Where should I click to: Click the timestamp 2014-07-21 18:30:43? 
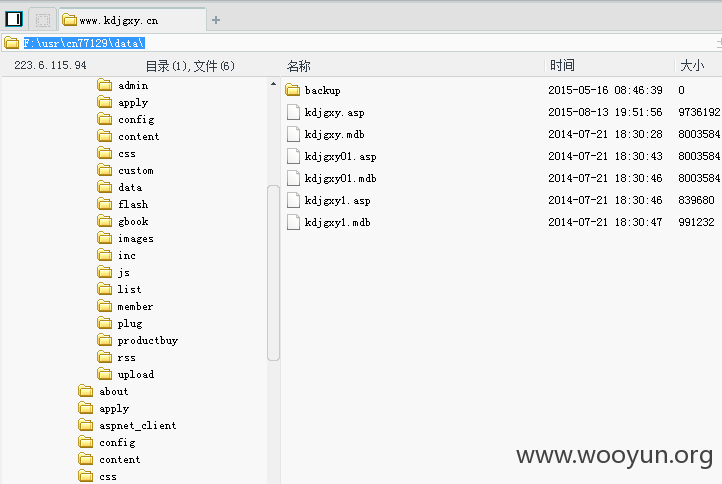pyautogui.click(x=605, y=156)
